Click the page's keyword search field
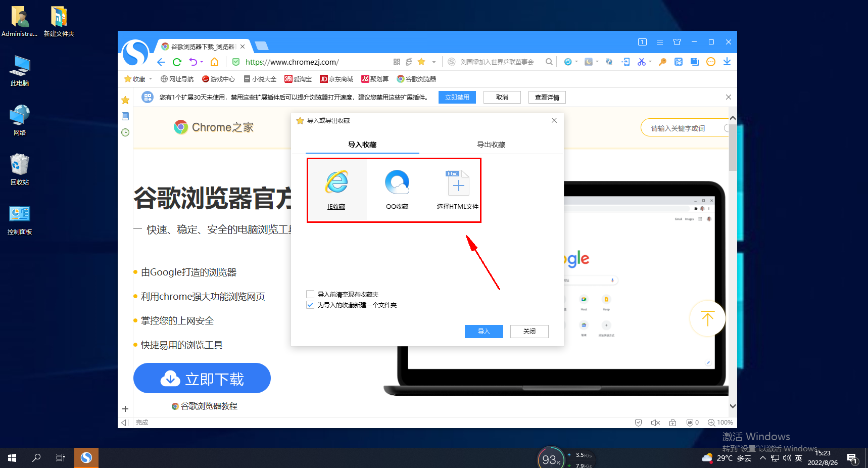This screenshot has width=868, height=468. [x=684, y=128]
